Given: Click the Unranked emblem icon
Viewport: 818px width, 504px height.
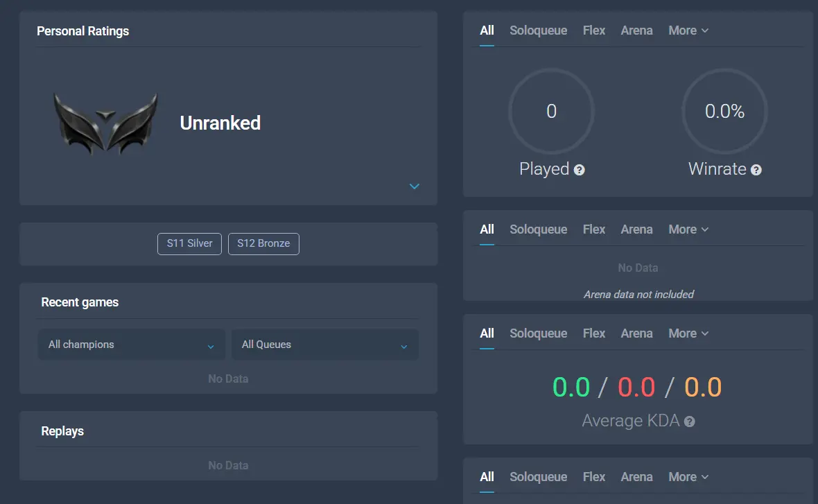Looking at the screenshot, I should (105, 123).
